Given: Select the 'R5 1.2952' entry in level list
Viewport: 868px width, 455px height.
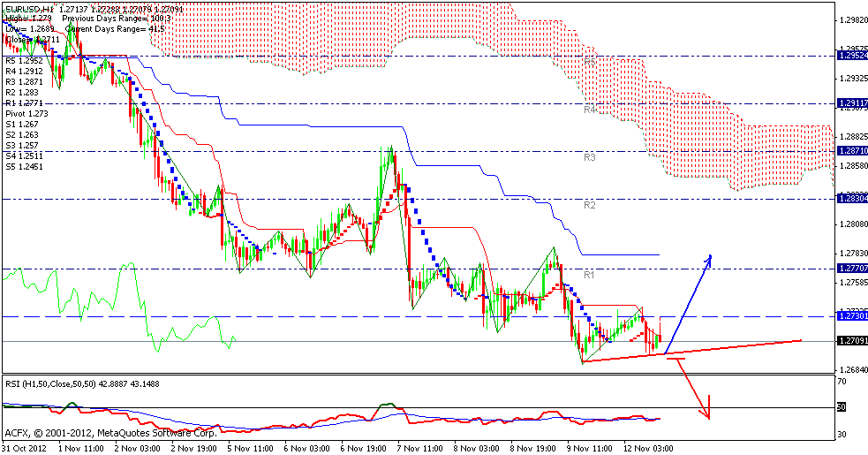Looking at the screenshot, I should coord(25,61).
